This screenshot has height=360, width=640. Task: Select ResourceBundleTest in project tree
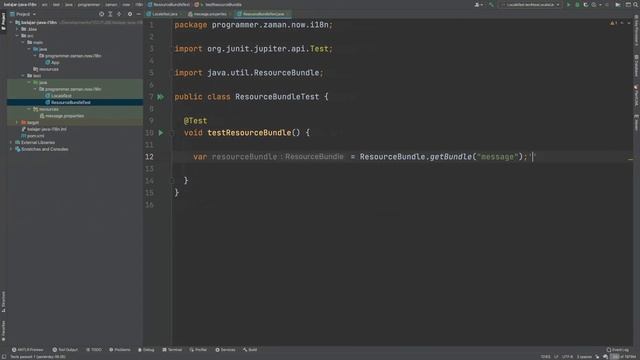(70, 102)
